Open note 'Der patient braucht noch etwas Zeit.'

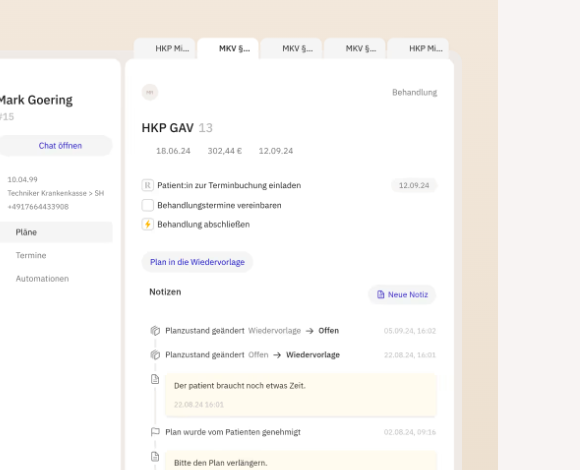pyautogui.click(x=301, y=395)
